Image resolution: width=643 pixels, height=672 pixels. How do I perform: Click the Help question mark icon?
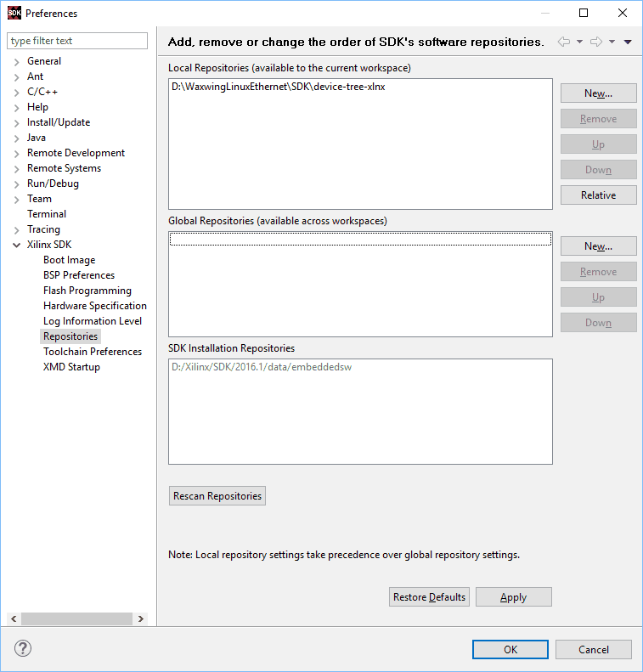click(23, 649)
